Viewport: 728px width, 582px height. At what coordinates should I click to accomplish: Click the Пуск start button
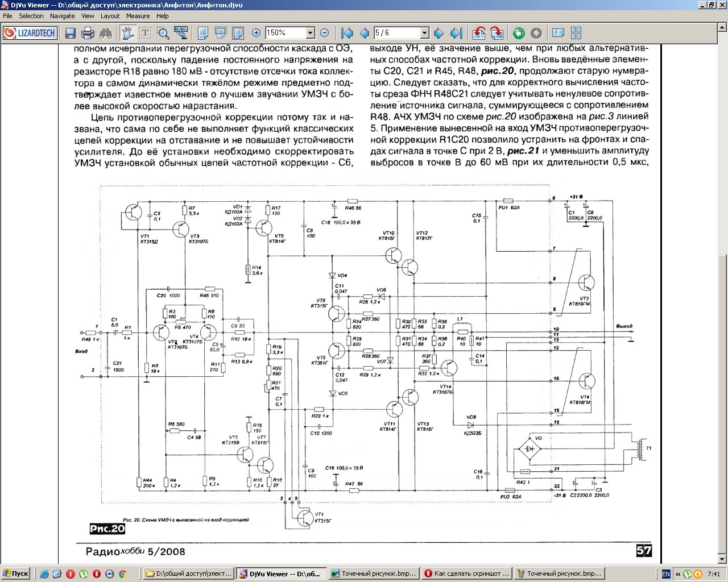click(x=15, y=574)
